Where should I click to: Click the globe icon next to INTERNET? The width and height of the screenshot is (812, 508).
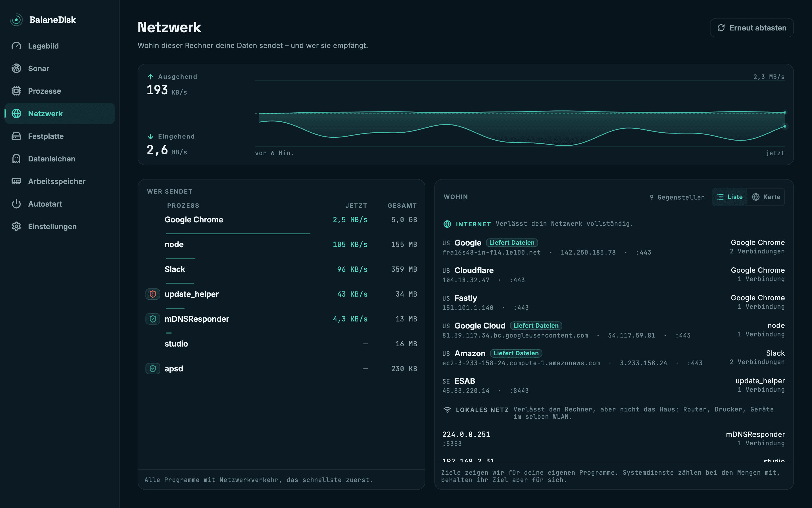point(447,224)
